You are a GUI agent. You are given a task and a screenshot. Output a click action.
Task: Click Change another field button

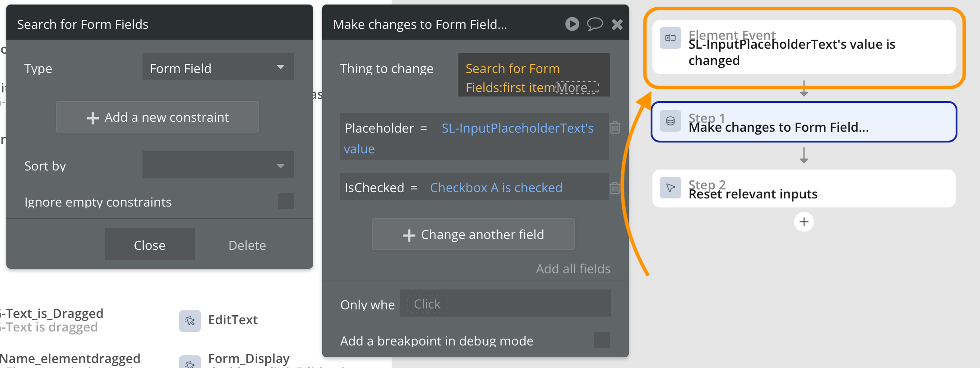pos(473,234)
